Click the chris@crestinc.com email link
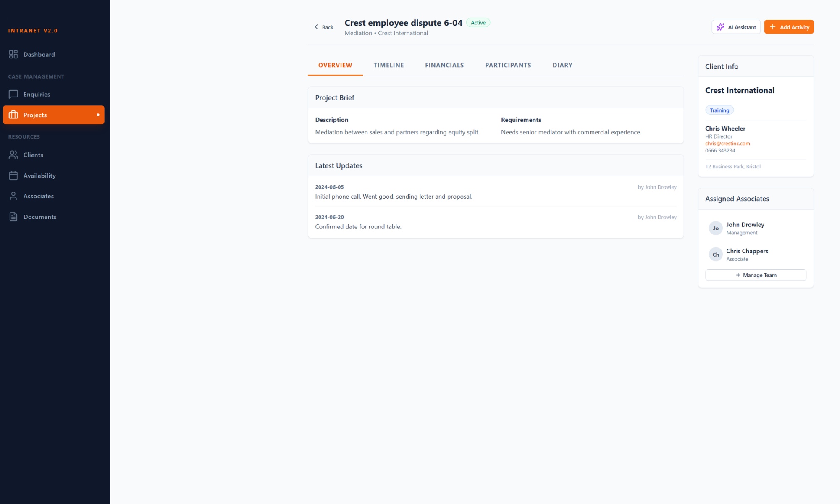 click(727, 144)
